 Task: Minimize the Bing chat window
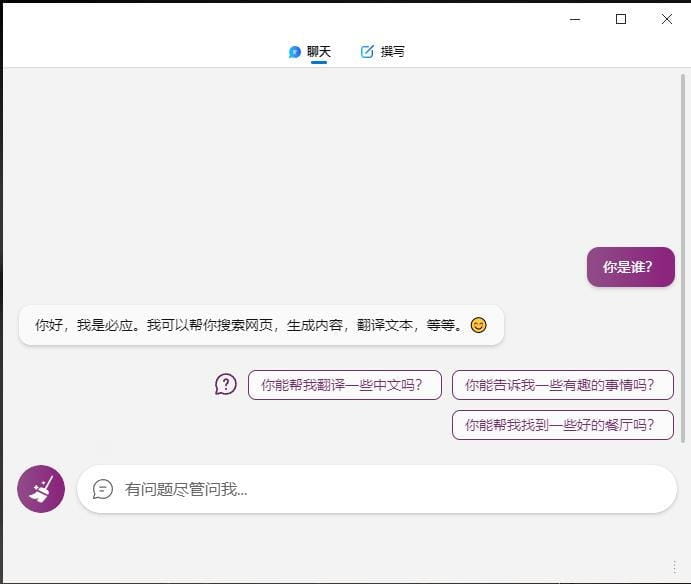pyautogui.click(x=575, y=19)
